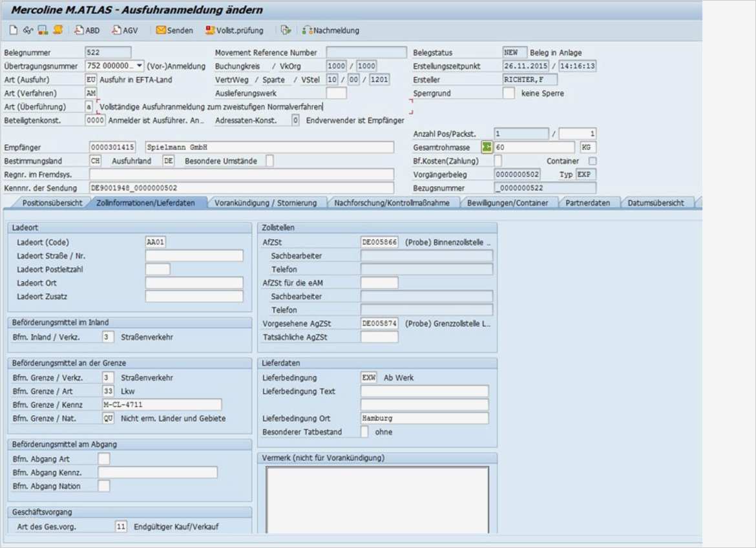Click the Art (Überführung) field
756x548 pixels.
[89, 107]
